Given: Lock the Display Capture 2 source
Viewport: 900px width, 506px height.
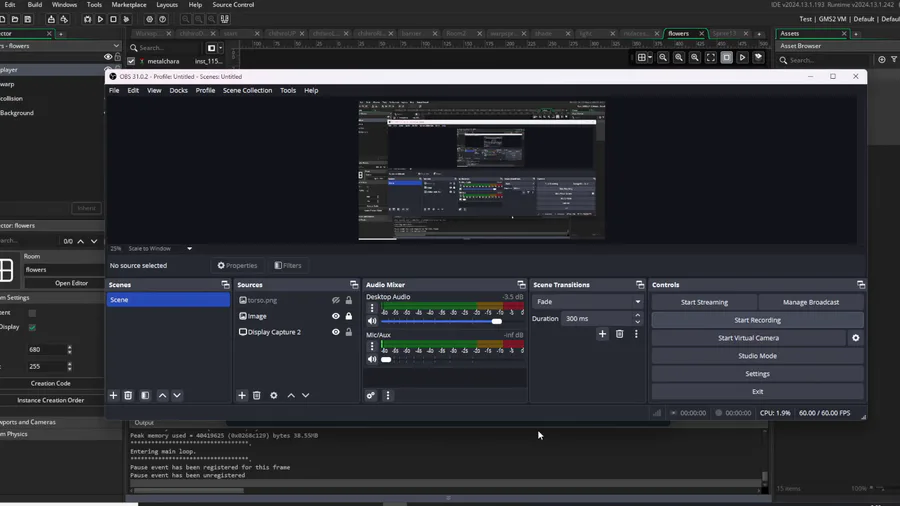Looking at the screenshot, I should coord(348,332).
